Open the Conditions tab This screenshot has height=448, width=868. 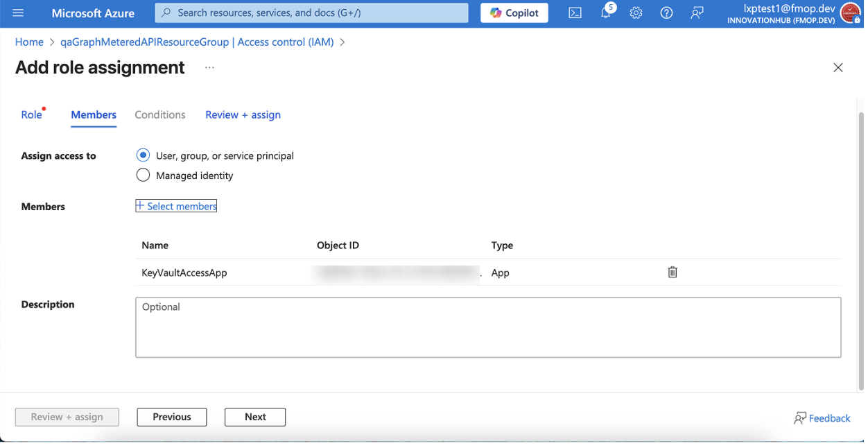(x=160, y=114)
